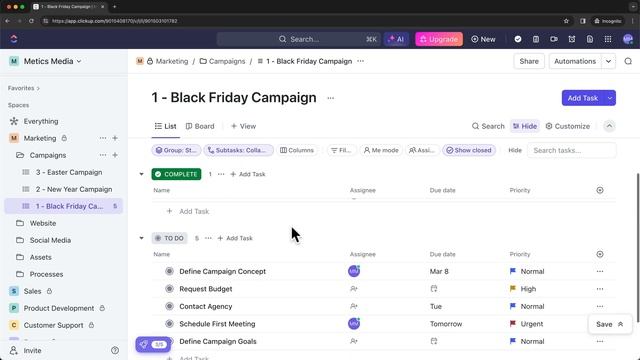
Task: Bookmark page with browser star icon
Action: click(x=566, y=21)
